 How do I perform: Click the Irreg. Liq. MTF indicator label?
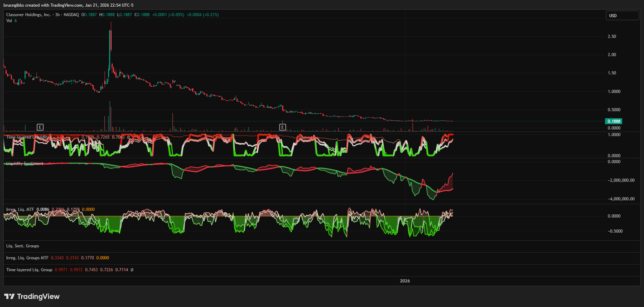pyautogui.click(x=20, y=209)
